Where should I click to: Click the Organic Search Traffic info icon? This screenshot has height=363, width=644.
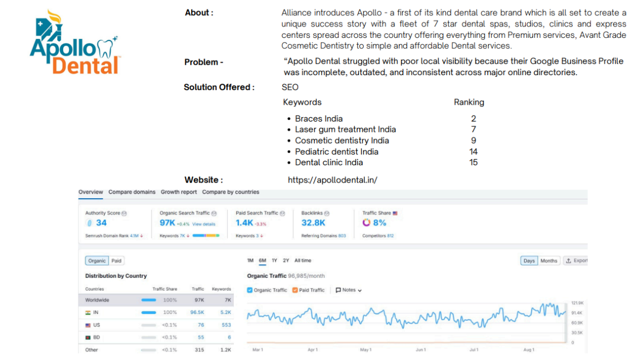(214, 213)
